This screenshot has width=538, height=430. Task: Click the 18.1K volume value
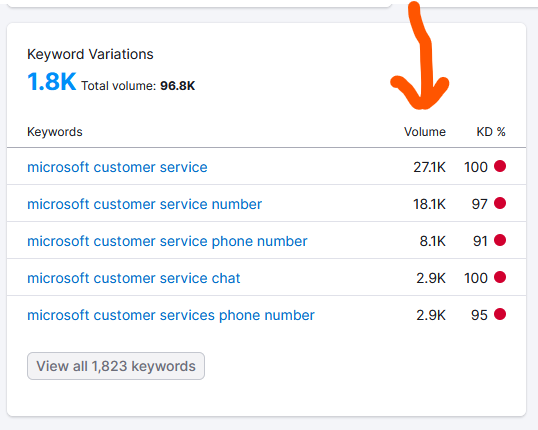tap(429, 204)
